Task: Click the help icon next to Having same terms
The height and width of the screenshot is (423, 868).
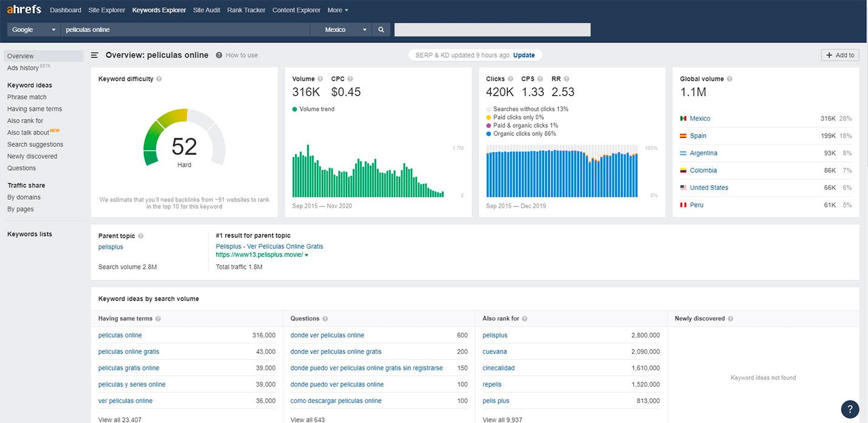Action: 158,318
